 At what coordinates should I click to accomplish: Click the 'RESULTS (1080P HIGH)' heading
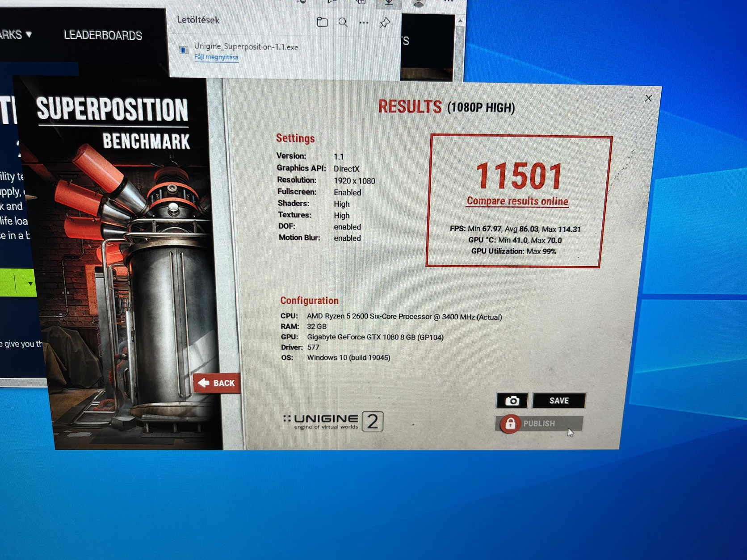[446, 107]
